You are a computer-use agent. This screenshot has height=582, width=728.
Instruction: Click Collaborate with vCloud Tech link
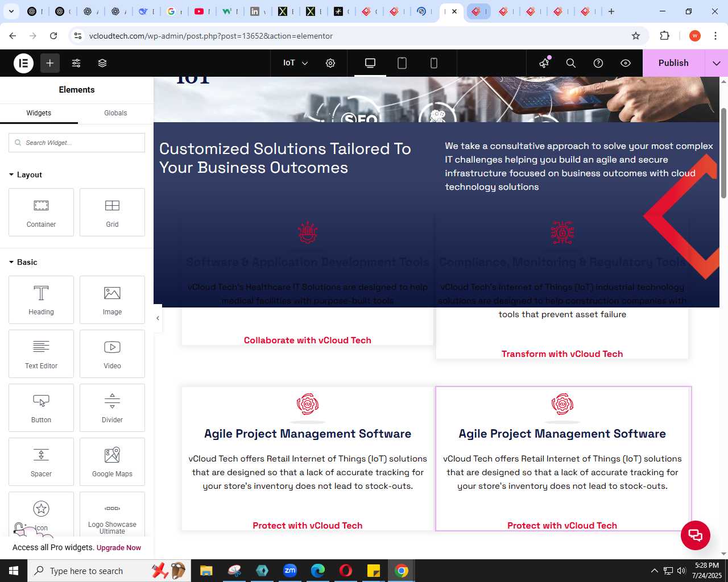307,340
